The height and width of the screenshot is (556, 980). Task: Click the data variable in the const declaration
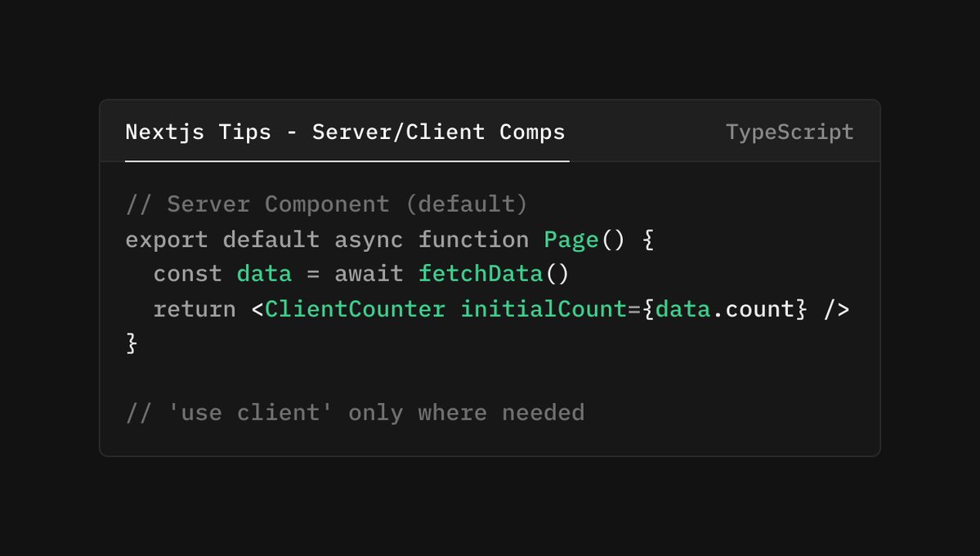click(x=263, y=273)
